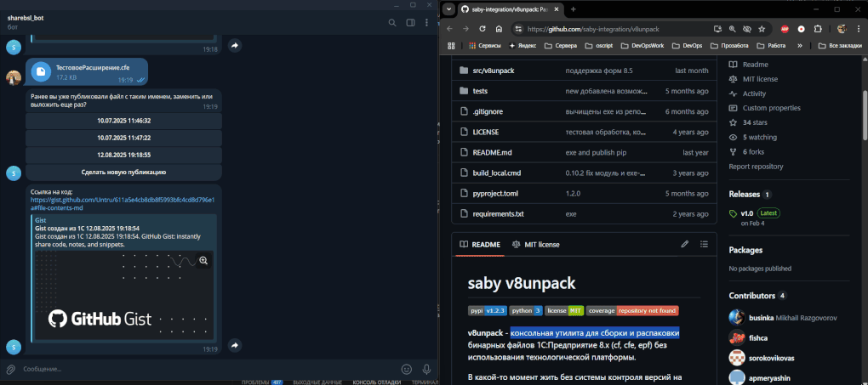Navigate back in the browser
The width and height of the screenshot is (868, 385).
[449, 29]
